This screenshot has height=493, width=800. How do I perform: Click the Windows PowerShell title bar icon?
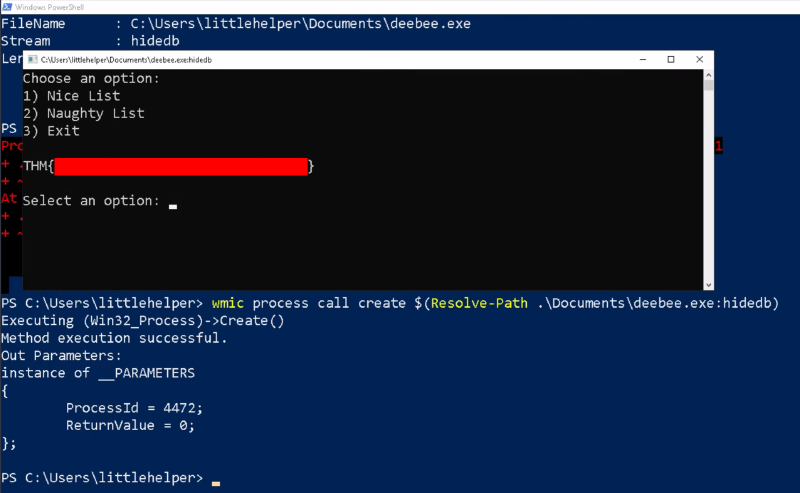coord(7,7)
